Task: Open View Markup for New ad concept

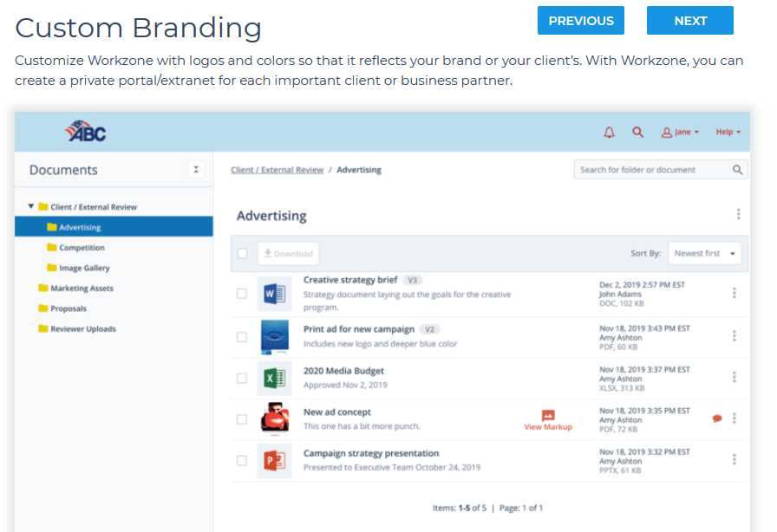Action: click(548, 420)
